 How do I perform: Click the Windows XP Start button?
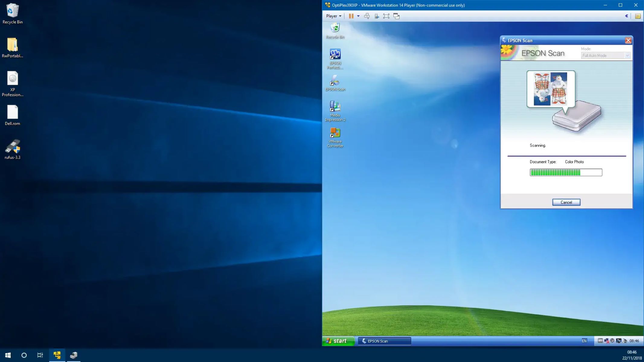coord(338,341)
